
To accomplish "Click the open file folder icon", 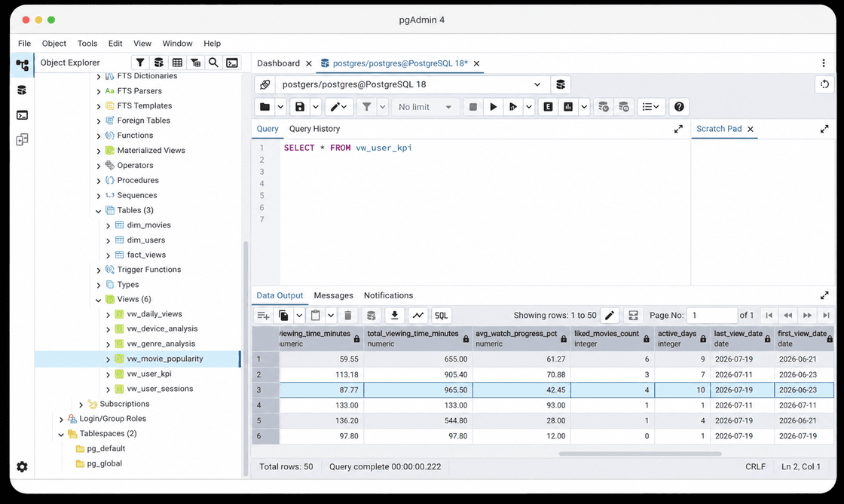I will point(265,106).
